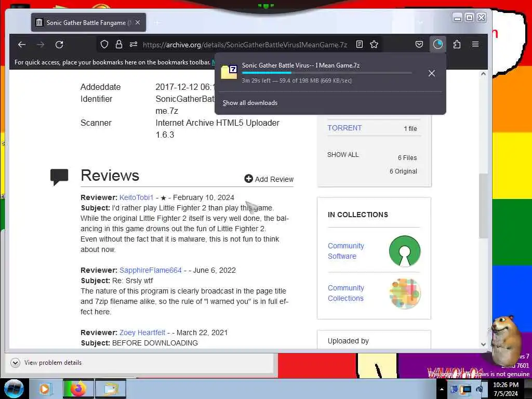This screenshot has width=532, height=399.
Task: Click the Reviews speech bubble icon
Action: [59, 177]
